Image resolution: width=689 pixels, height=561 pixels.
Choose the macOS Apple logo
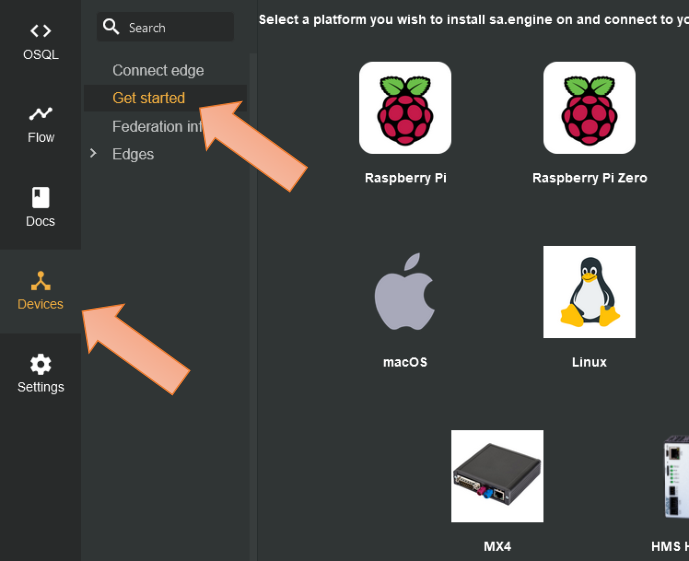point(405,292)
